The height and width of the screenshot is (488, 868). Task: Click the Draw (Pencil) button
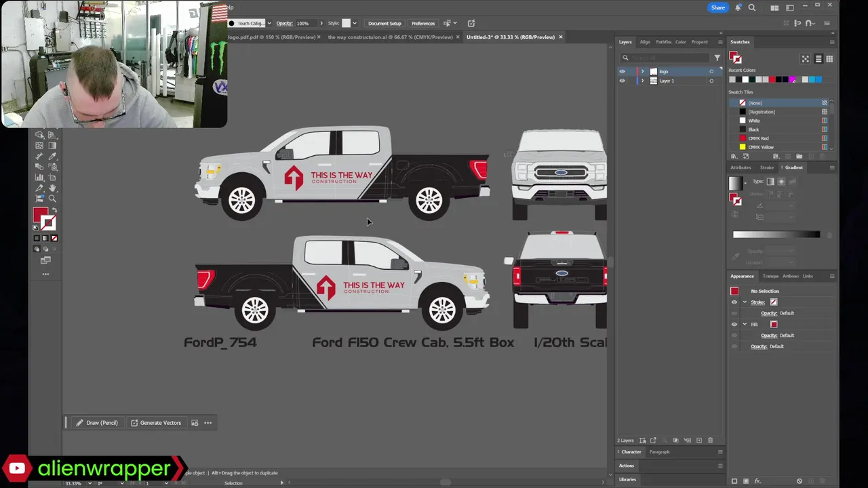[x=97, y=423]
